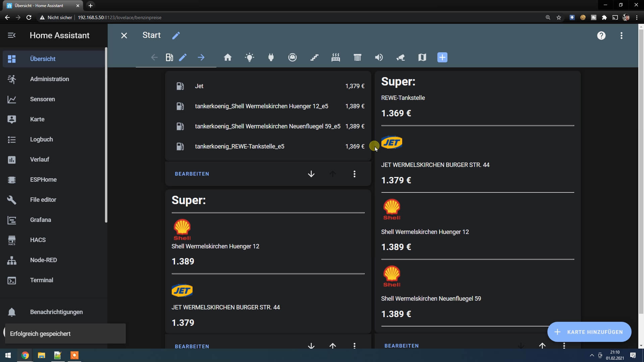Collapse the Home Assistant sidebar menu
Screen dimensions: 644x362
click(x=12, y=35)
